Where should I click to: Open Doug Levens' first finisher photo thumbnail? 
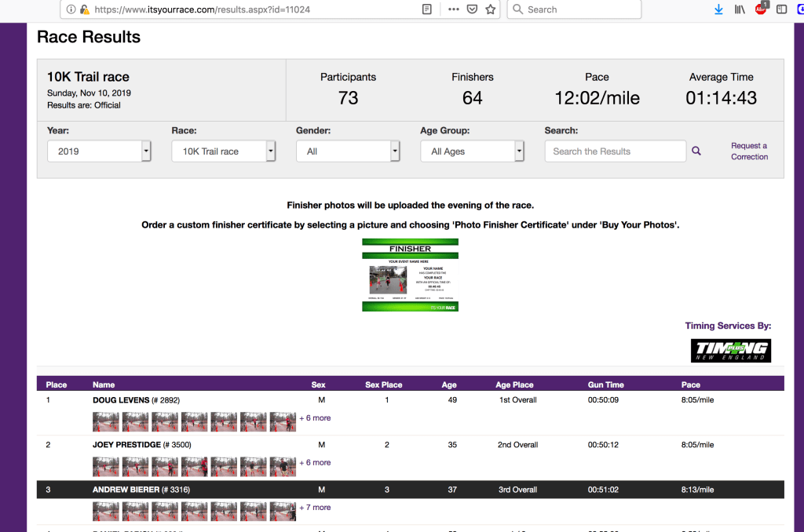pyautogui.click(x=106, y=422)
